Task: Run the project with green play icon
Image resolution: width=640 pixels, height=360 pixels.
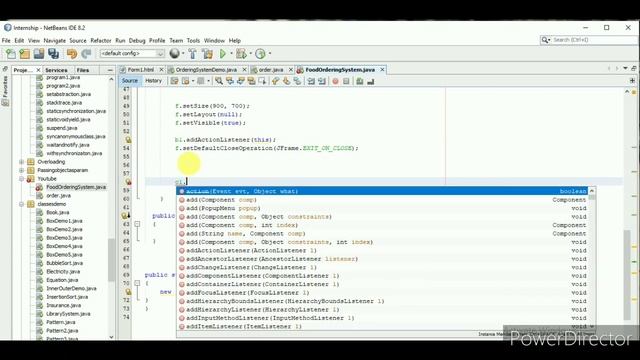Action: click(223, 53)
